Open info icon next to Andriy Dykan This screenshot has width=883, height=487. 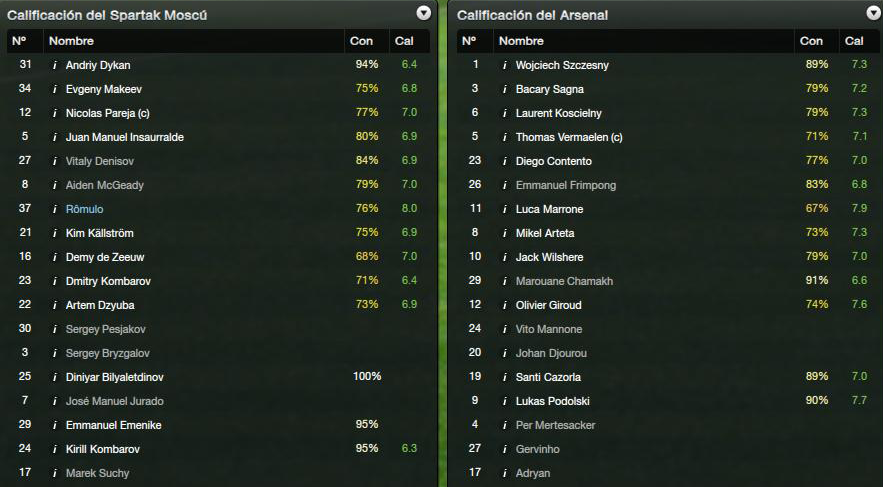55,65
